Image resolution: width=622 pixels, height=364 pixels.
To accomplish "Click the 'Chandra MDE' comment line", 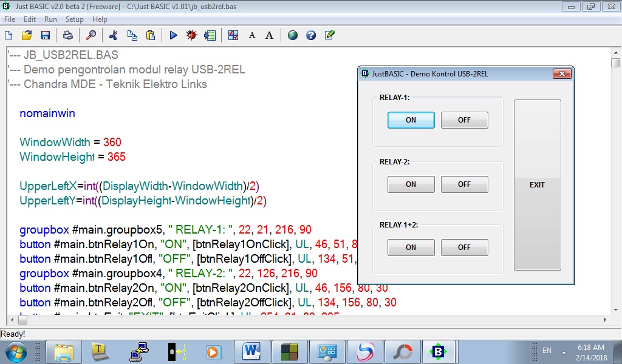I will (x=108, y=84).
